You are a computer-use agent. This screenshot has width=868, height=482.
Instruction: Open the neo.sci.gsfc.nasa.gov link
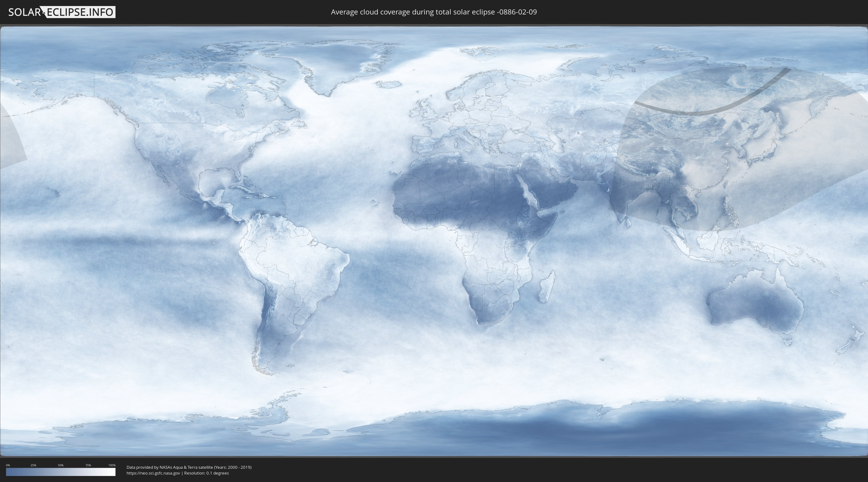[x=153, y=473]
